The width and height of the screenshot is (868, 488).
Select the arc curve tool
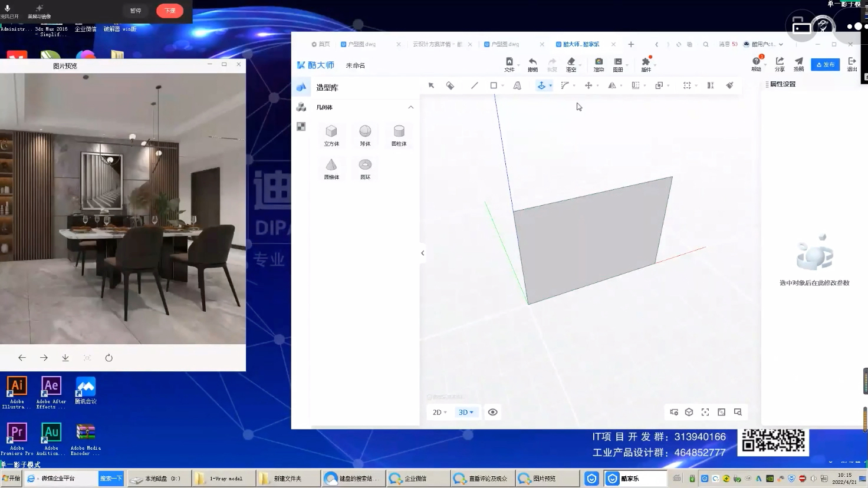pyautogui.click(x=564, y=85)
